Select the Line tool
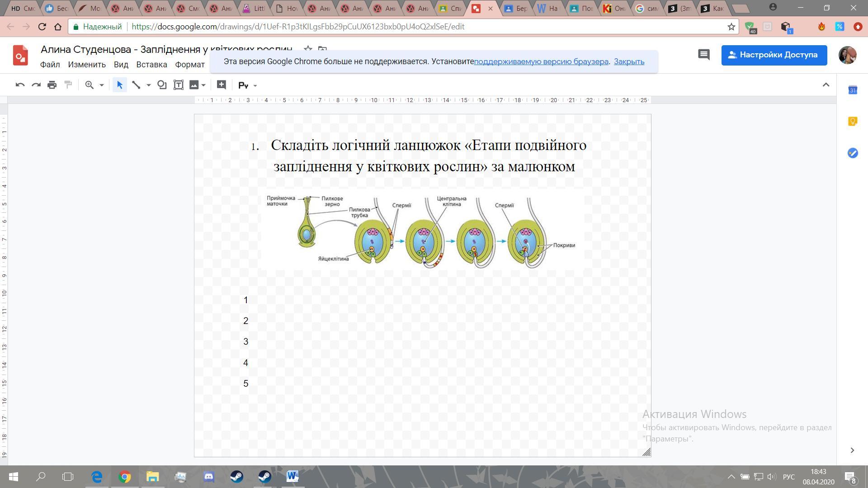Image resolution: width=868 pixels, height=488 pixels. (x=136, y=85)
